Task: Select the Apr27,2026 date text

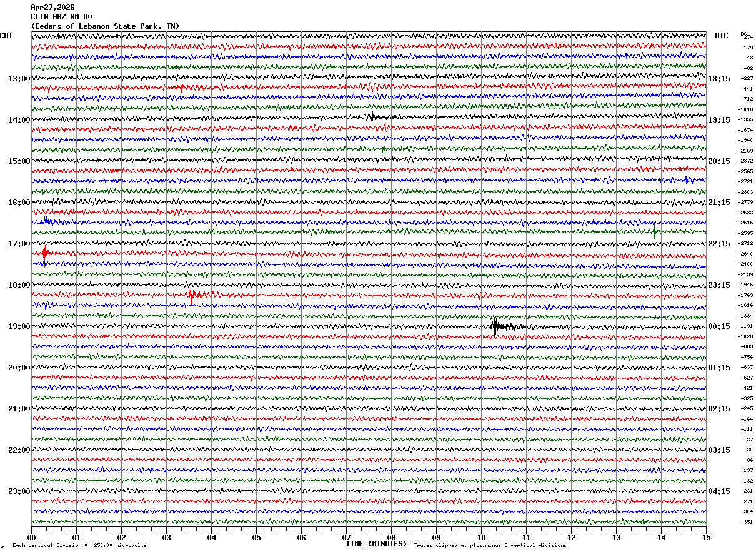Action: (52, 8)
